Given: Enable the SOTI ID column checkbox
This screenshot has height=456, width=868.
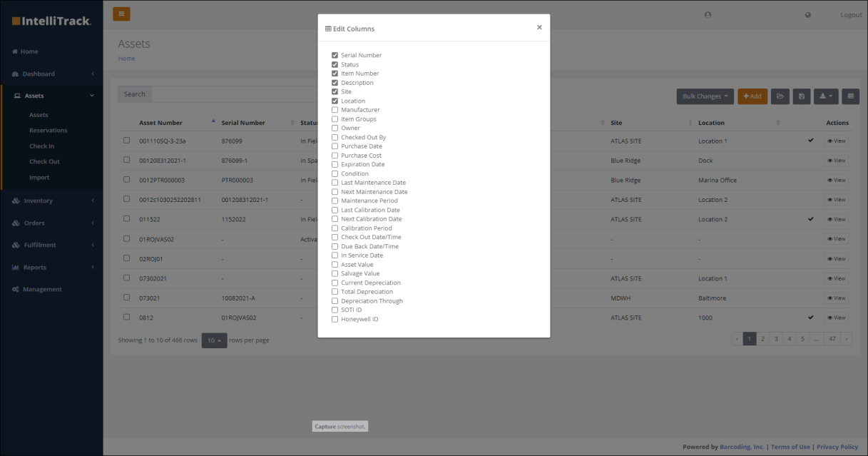Looking at the screenshot, I should click(335, 310).
